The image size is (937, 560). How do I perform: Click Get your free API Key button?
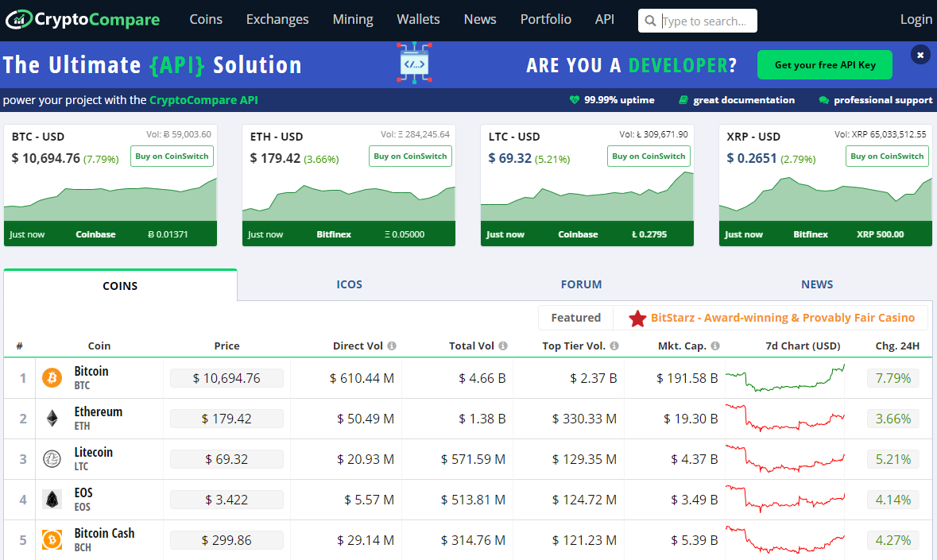pyautogui.click(x=824, y=65)
